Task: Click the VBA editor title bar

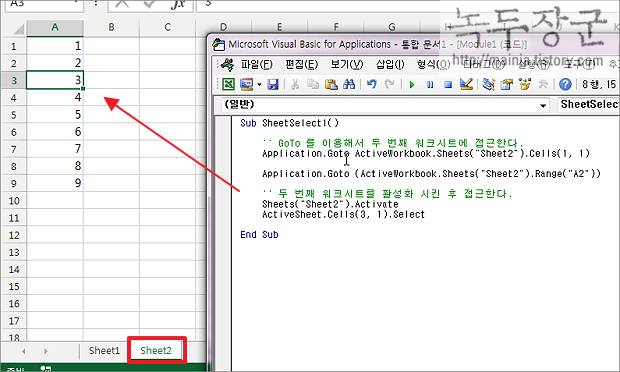Action: pos(413,44)
